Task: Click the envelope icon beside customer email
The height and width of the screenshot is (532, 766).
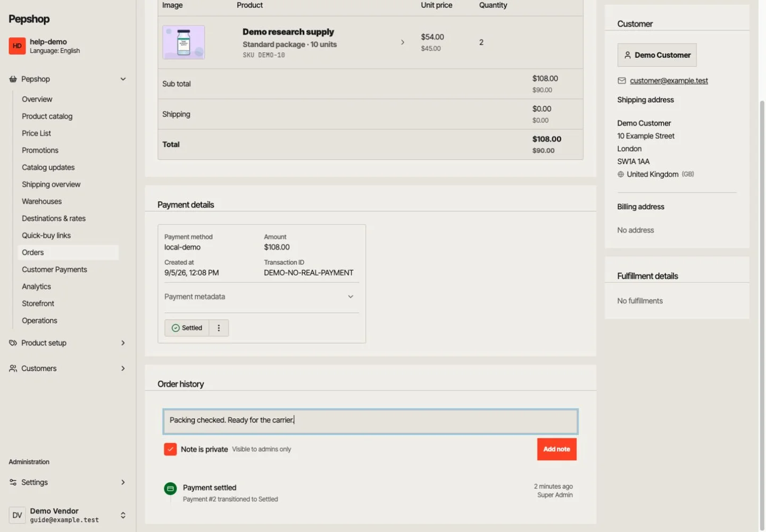Action: [x=621, y=81]
